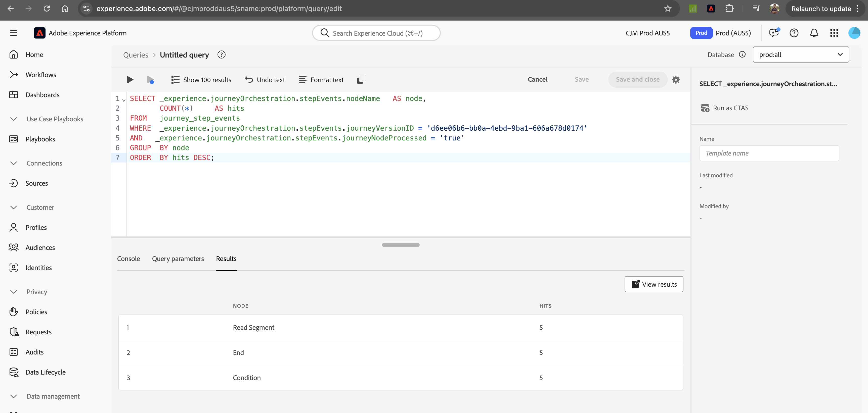The image size is (868, 413).
Task: Run the query with the play icon
Action: coord(130,79)
